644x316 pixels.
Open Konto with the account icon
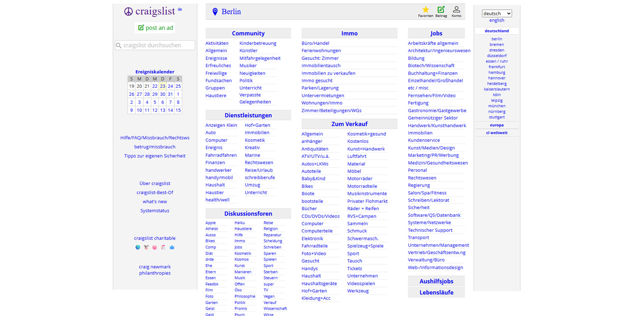pos(456,9)
